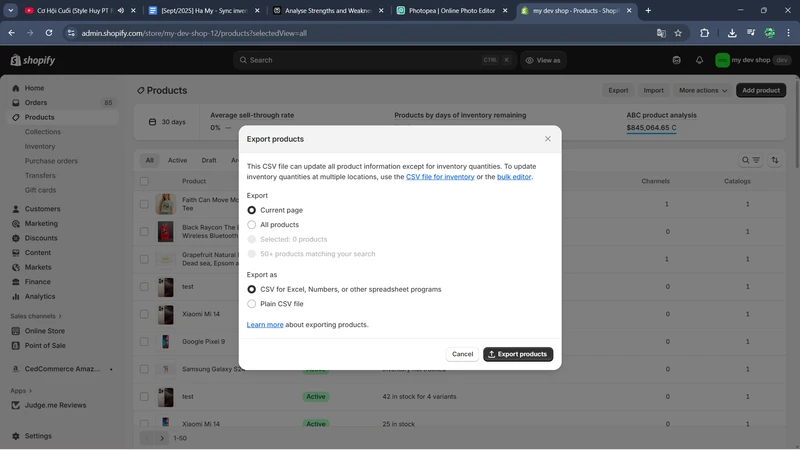Click the Export products confirm button

click(x=518, y=354)
